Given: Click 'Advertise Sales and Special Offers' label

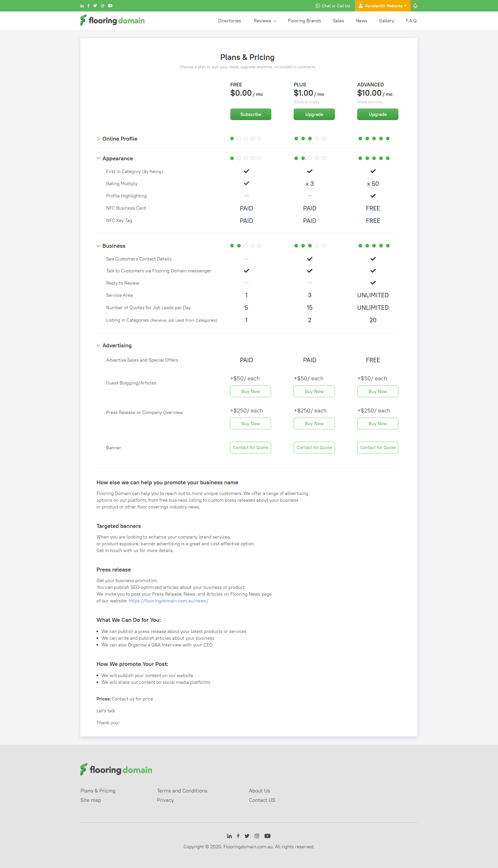Looking at the screenshot, I should (x=142, y=360).
